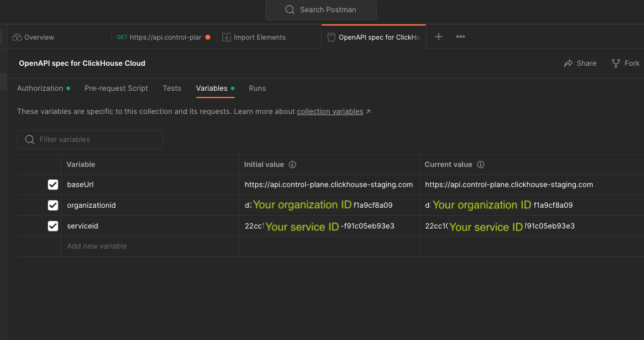This screenshot has height=340, width=644.
Task: Switch to the Import Elements tab
Action: 260,37
